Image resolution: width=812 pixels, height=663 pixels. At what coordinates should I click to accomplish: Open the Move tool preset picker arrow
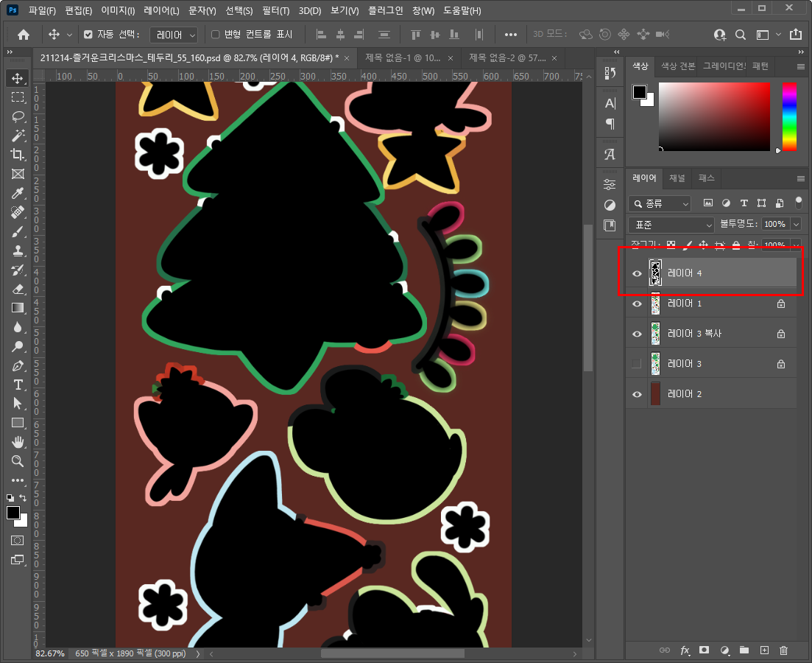click(x=69, y=35)
